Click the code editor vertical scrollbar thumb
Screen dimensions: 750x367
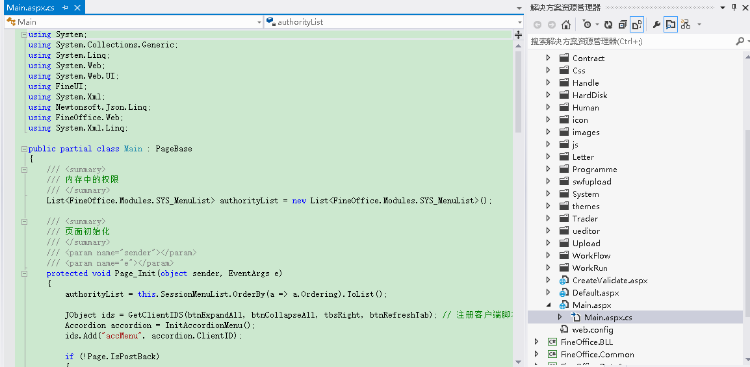518,91
